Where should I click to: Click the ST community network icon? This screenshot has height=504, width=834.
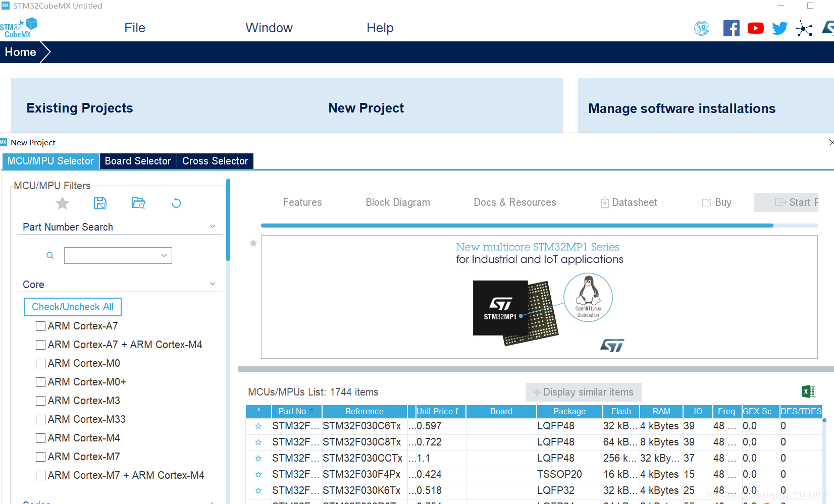click(804, 28)
